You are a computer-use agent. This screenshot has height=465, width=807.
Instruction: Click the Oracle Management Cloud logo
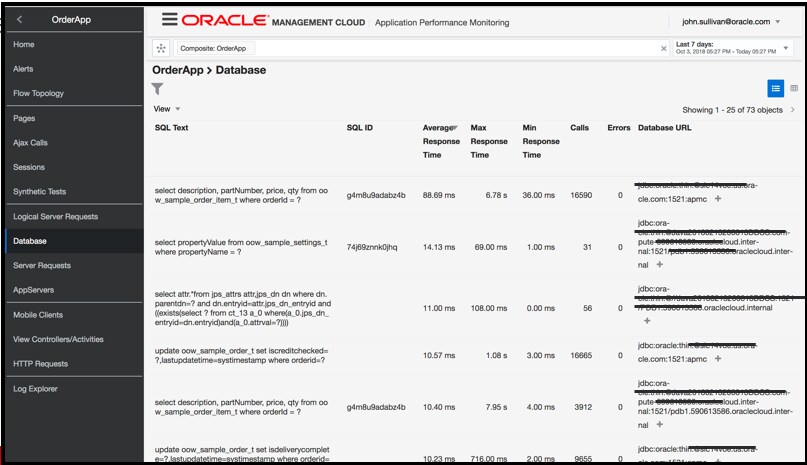[x=273, y=21]
